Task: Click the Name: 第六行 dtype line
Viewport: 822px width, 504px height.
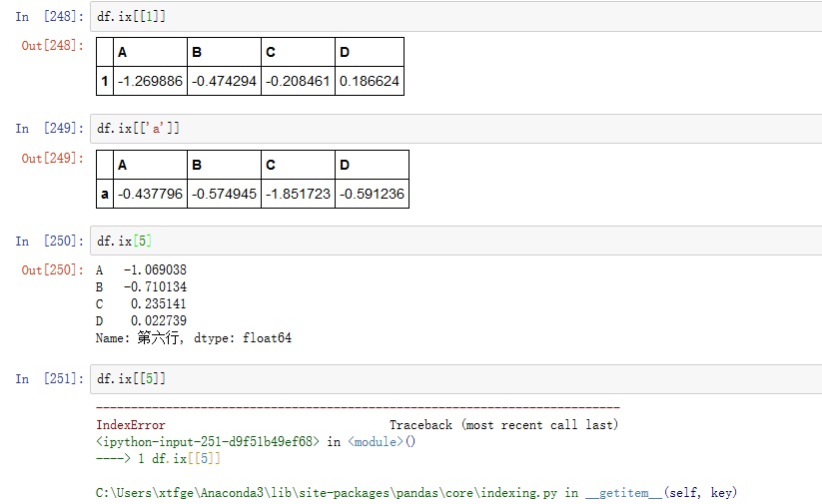Action: coord(194,338)
